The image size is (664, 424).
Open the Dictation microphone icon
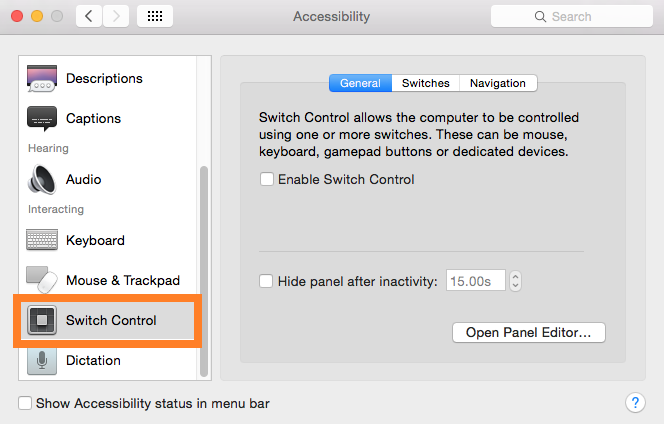point(42,360)
